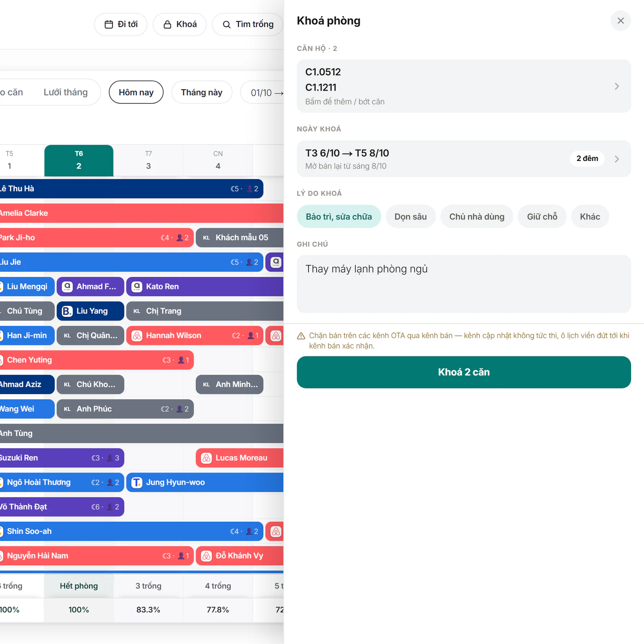
Task: Select the T6 2 day column
Action: pyautogui.click(x=79, y=160)
